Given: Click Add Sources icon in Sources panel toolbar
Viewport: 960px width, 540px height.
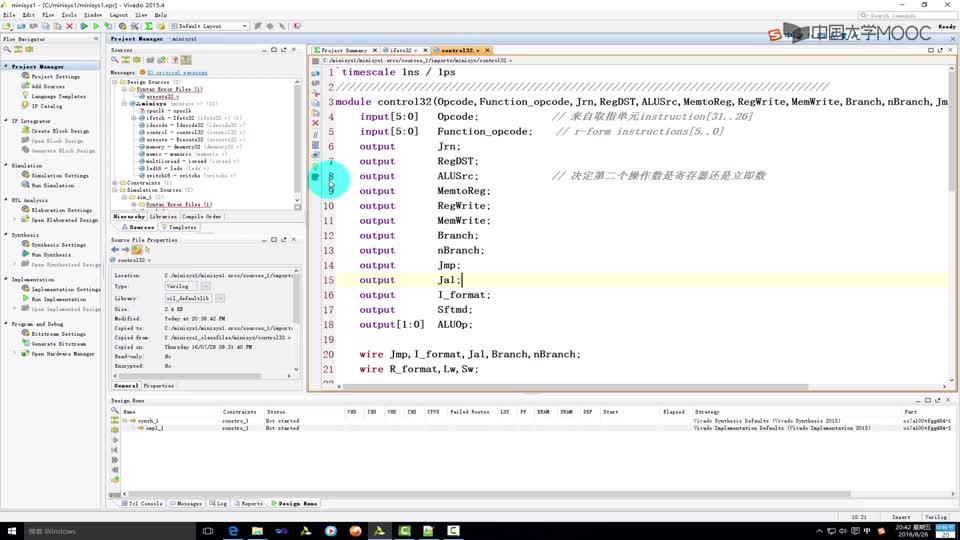Looking at the screenshot, I should (162, 60).
